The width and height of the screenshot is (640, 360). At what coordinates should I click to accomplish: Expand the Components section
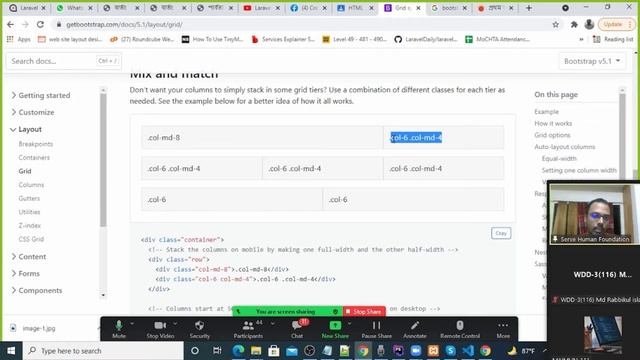(37, 290)
